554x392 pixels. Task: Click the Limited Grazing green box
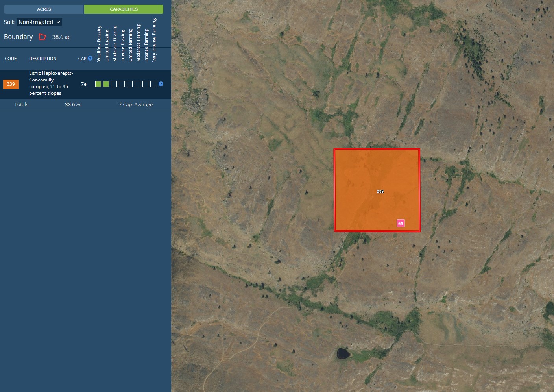106,84
